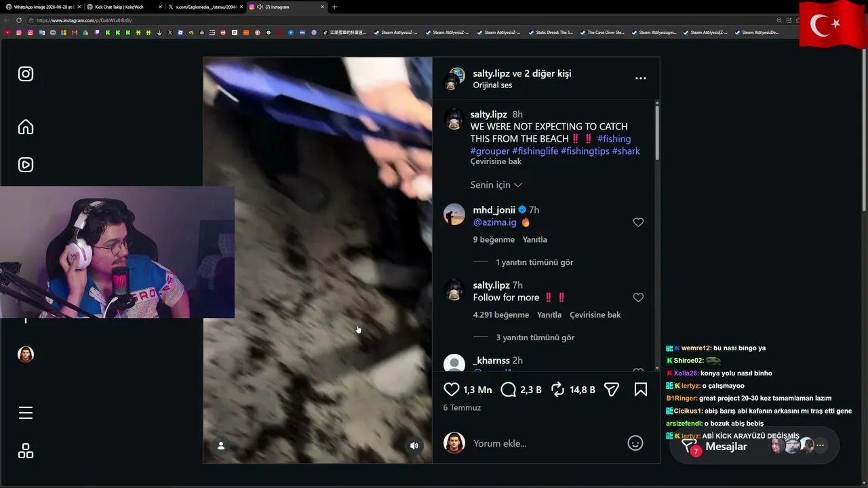The height and width of the screenshot is (488, 868).
Task: Expand the 'Senin için' comment sort dropdown
Action: click(496, 185)
